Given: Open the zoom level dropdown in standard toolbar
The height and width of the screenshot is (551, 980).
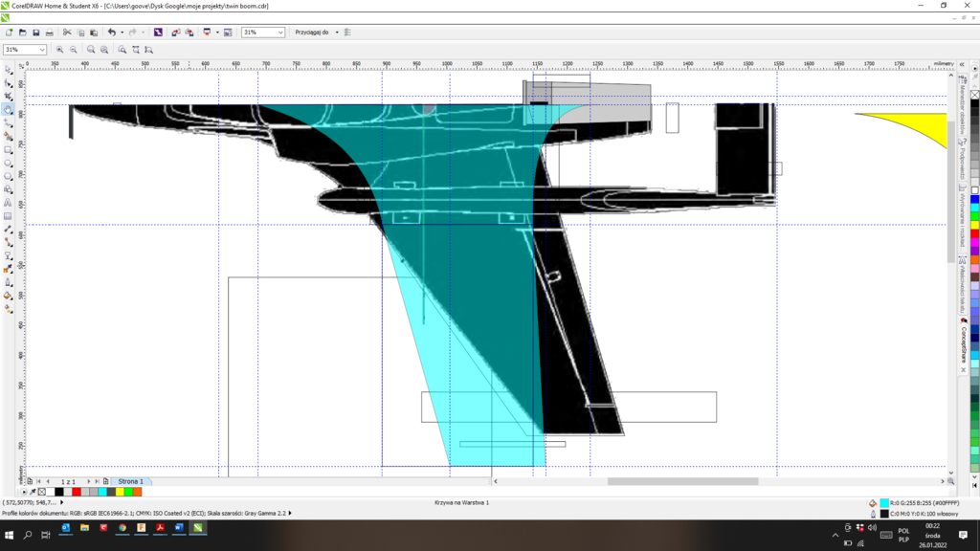Looking at the screenshot, I should (x=279, y=33).
